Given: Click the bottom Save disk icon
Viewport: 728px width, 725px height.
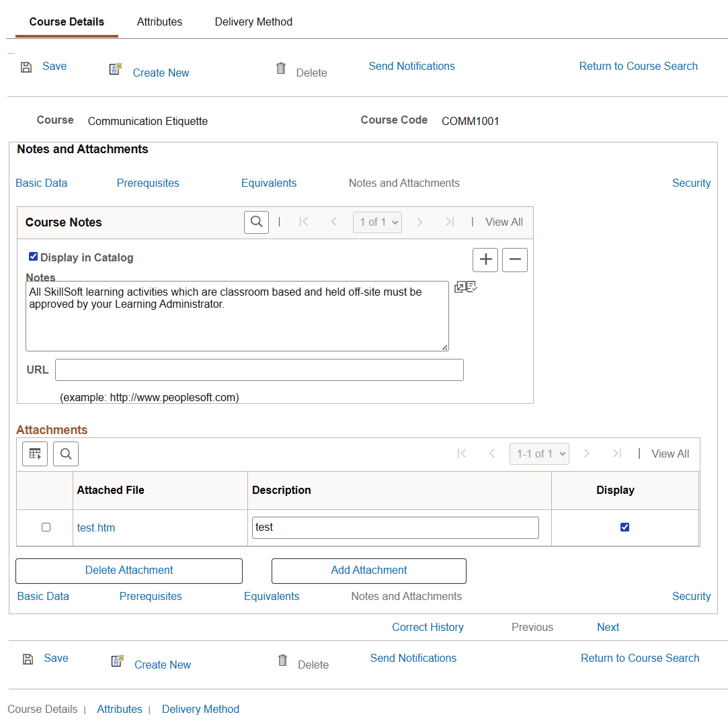Looking at the screenshot, I should [28, 659].
